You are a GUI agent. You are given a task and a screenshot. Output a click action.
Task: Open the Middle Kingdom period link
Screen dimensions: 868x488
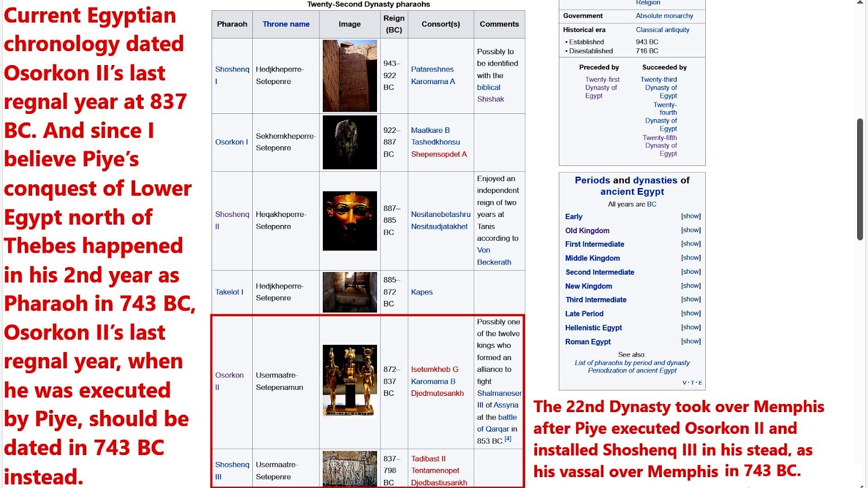(x=592, y=258)
